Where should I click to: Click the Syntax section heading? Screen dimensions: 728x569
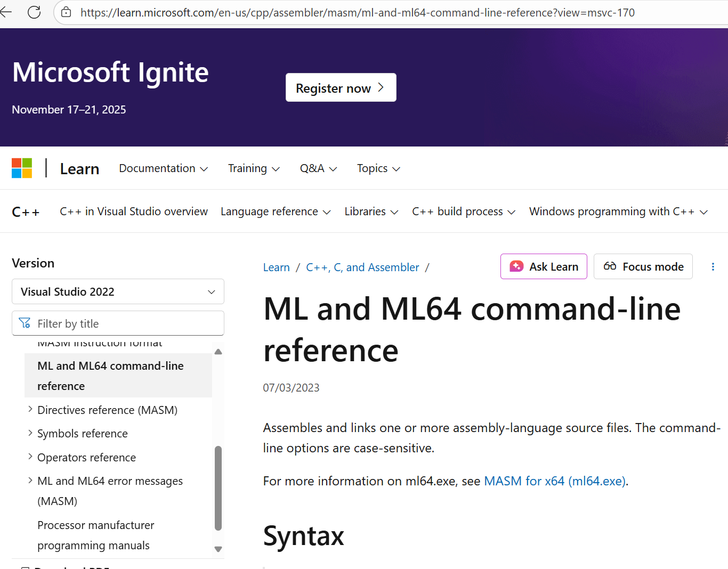304,536
